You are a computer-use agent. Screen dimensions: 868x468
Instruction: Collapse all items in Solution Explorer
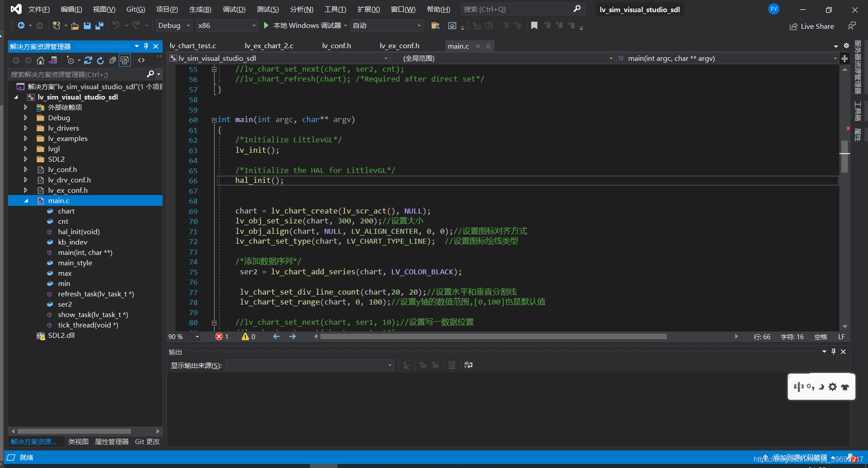[x=112, y=60]
